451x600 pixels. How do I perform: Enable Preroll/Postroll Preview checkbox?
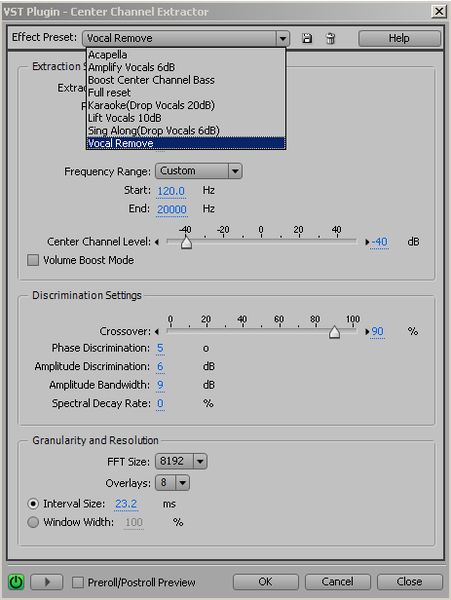click(x=78, y=582)
